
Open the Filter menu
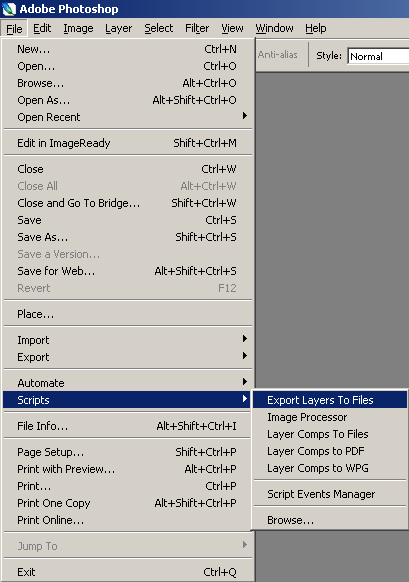coord(197,28)
